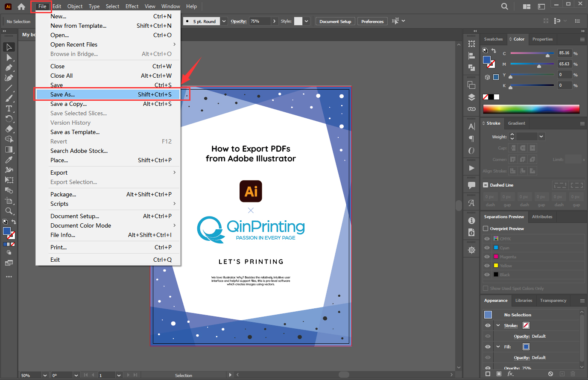Screen dimensions: 588x380
Task: Toggle visibility of Magenta separation
Action: 487,257
